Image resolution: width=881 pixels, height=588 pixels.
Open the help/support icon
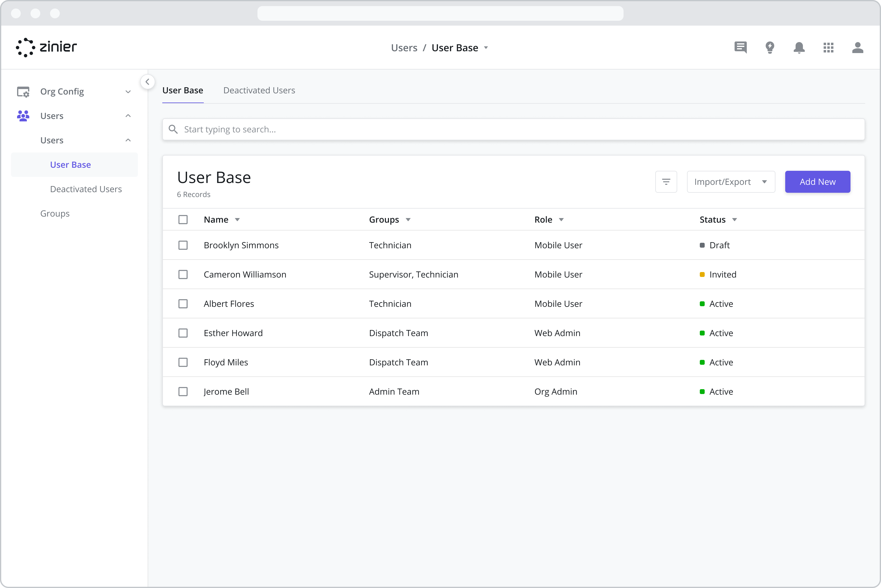coord(769,47)
